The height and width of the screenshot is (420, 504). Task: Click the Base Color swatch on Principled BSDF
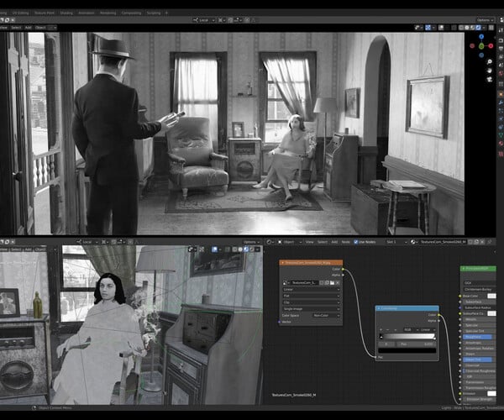pos(491,296)
